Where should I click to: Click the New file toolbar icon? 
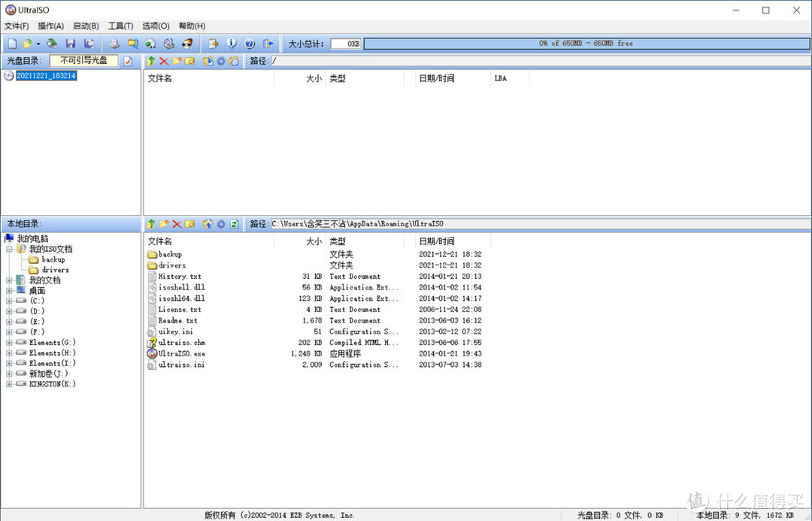click(12, 44)
